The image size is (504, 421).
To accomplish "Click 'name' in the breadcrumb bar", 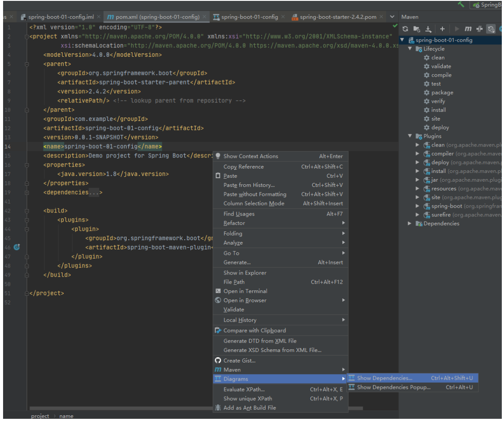I will (66, 416).
